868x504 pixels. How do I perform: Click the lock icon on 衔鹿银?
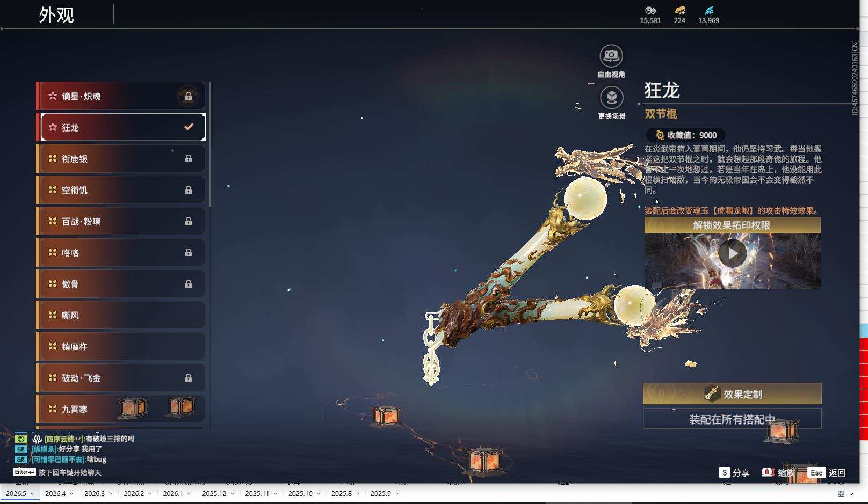[189, 159]
